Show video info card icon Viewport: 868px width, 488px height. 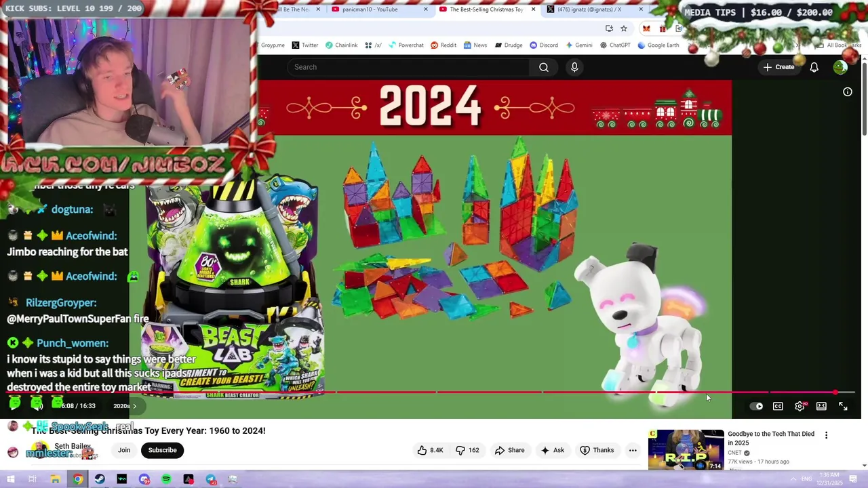pos(848,92)
